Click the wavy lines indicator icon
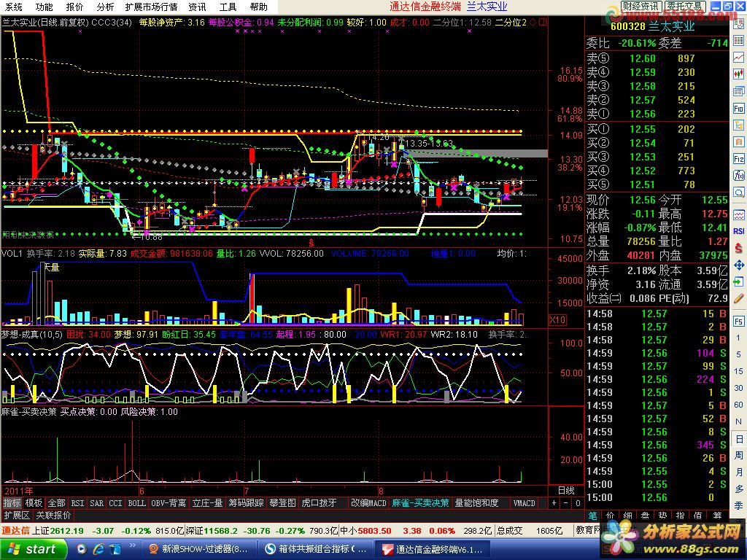 tap(739, 214)
